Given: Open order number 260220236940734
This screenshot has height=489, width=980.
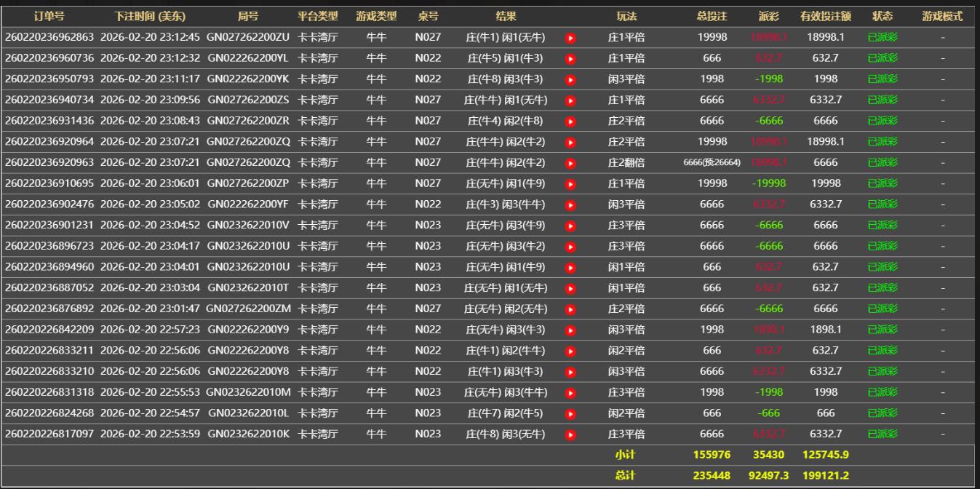Looking at the screenshot, I should (x=49, y=100).
